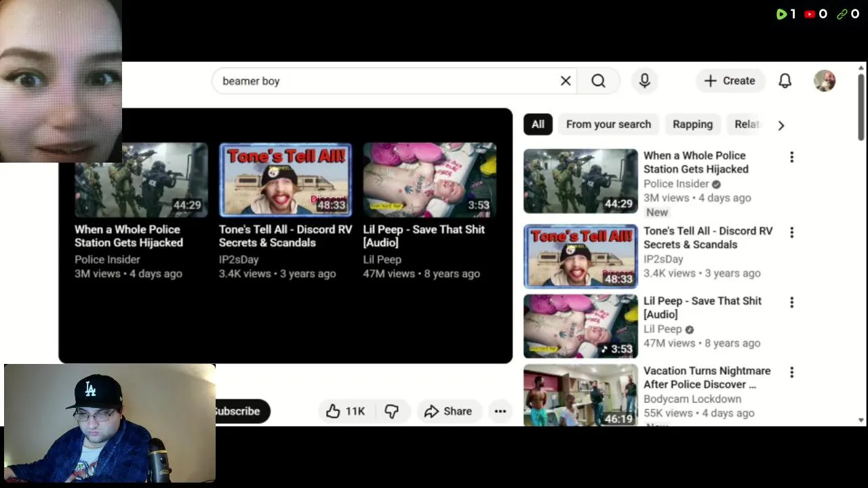Open sidebar thumbnail with 44:29 duration
The height and width of the screenshot is (488, 868).
pos(580,181)
